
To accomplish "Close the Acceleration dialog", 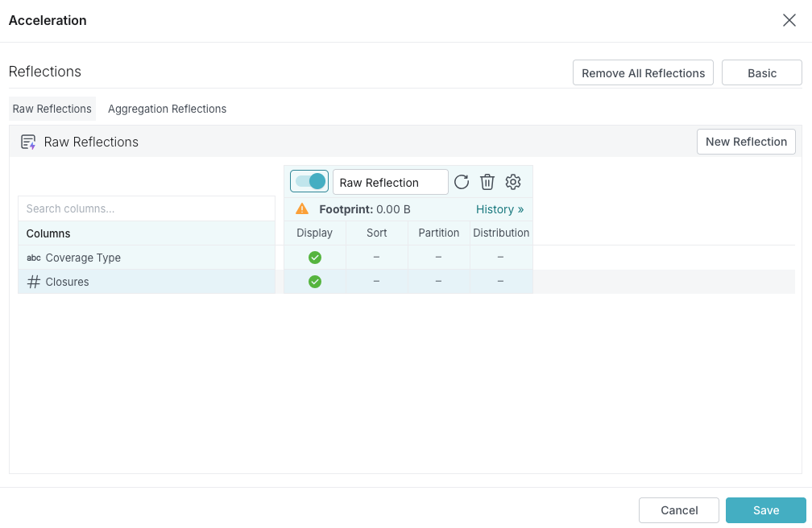I will tap(789, 21).
